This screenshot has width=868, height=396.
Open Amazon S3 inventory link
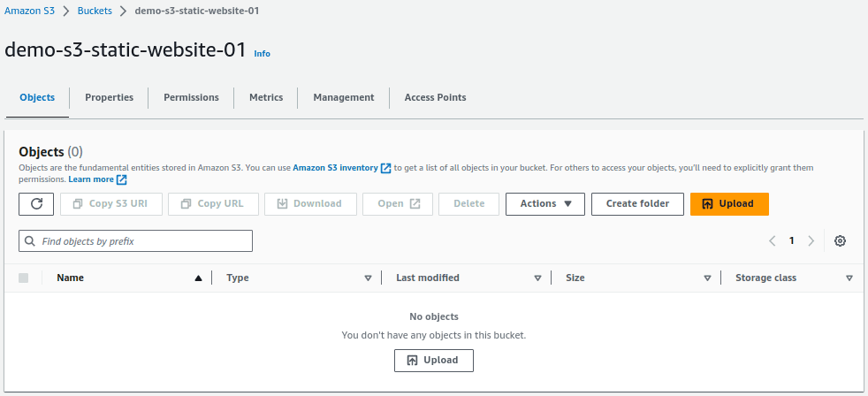click(x=336, y=168)
